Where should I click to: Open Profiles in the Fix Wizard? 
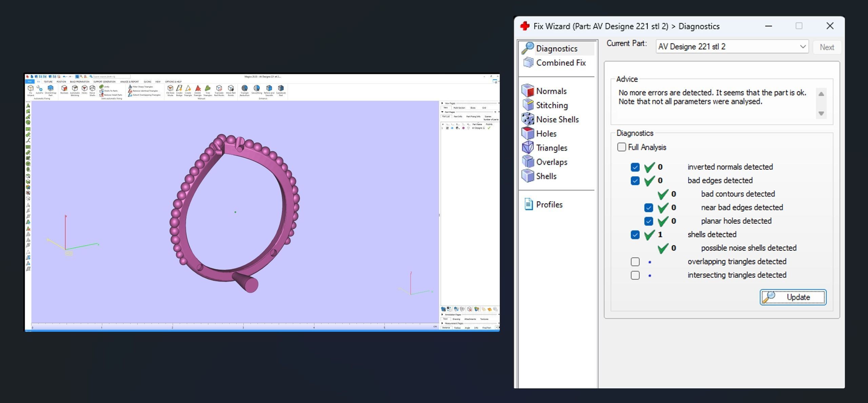tap(549, 205)
